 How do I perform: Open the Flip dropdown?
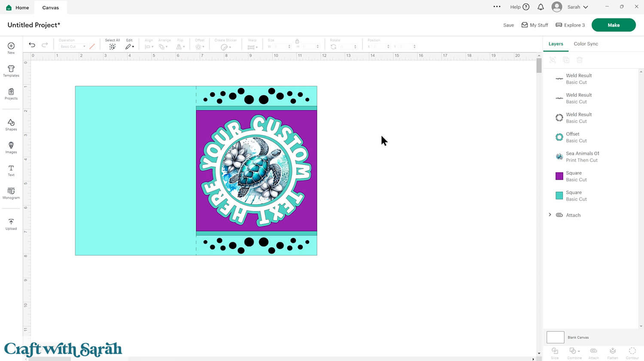tap(181, 46)
